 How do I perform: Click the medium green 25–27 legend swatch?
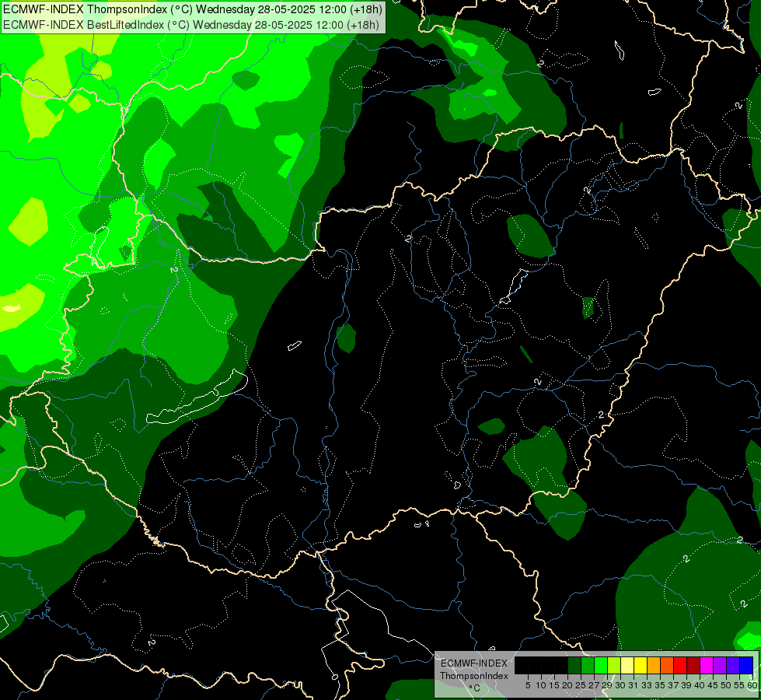point(588,665)
